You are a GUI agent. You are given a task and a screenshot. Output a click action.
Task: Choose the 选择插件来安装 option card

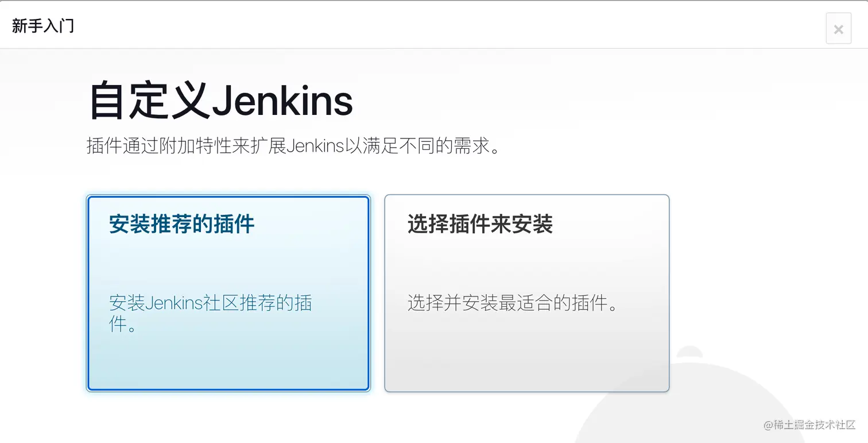(x=526, y=293)
